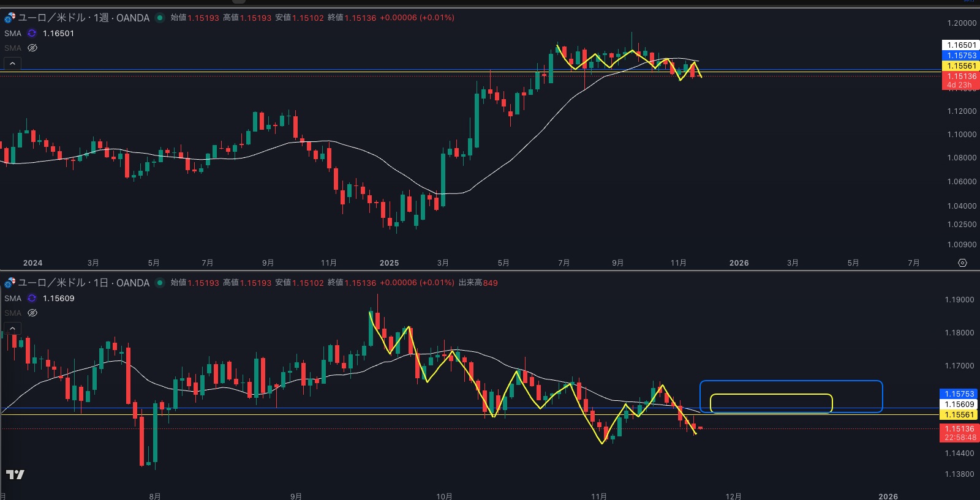
Task: Click the yellow 1.15561 price label on daily axis
Action: click(x=959, y=415)
